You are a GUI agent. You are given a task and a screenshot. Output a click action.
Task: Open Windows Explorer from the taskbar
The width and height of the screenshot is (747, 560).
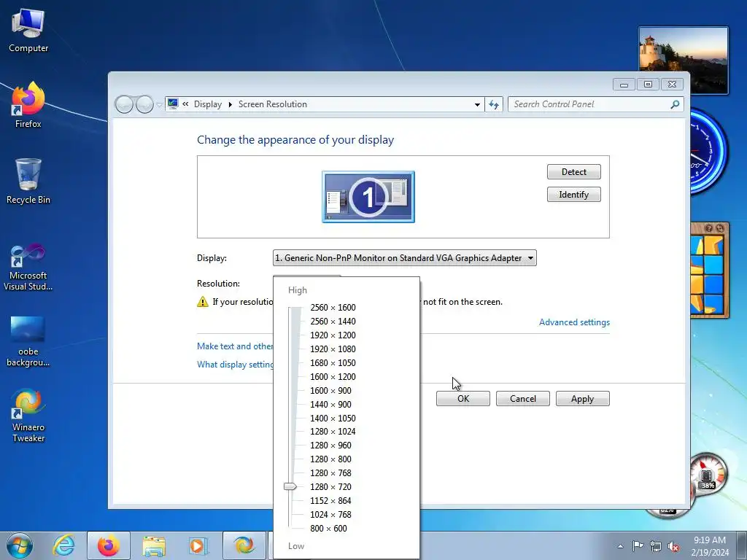click(154, 545)
